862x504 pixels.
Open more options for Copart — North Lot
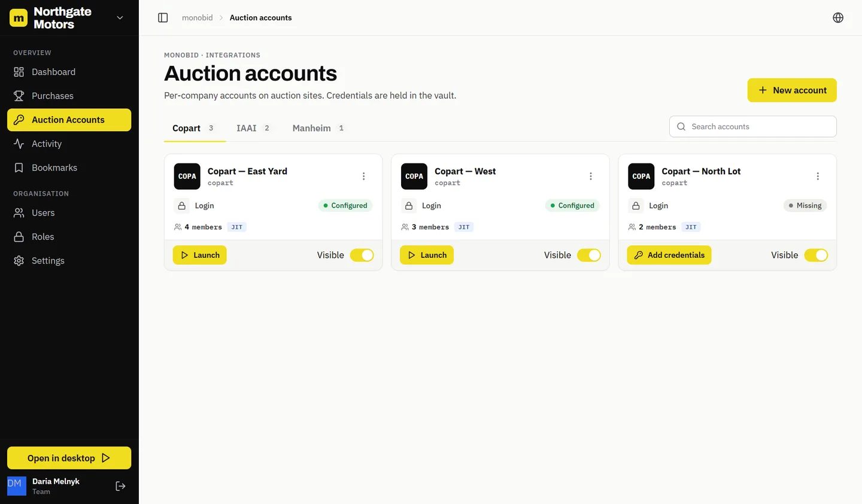click(818, 176)
